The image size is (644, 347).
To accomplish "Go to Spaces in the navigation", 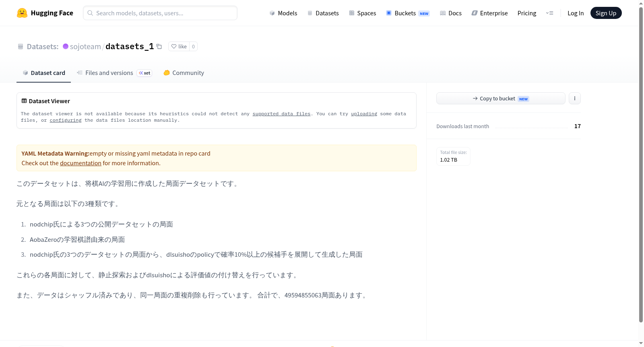I will click(362, 13).
